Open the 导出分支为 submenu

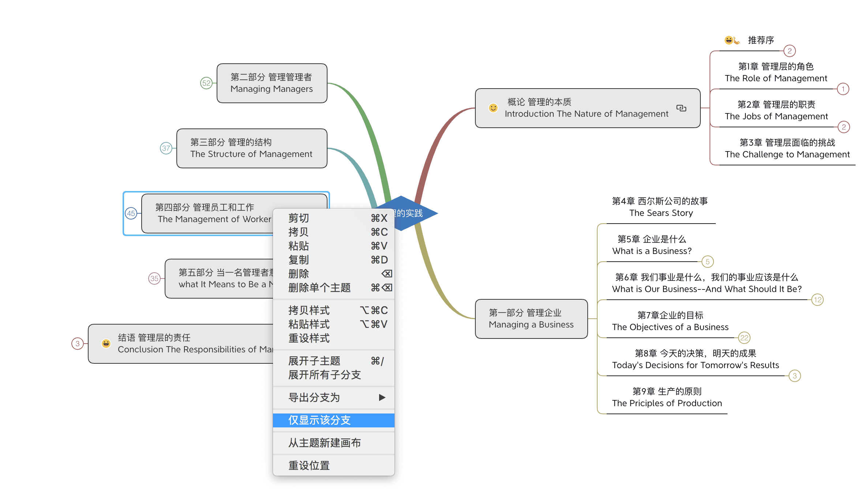click(334, 397)
